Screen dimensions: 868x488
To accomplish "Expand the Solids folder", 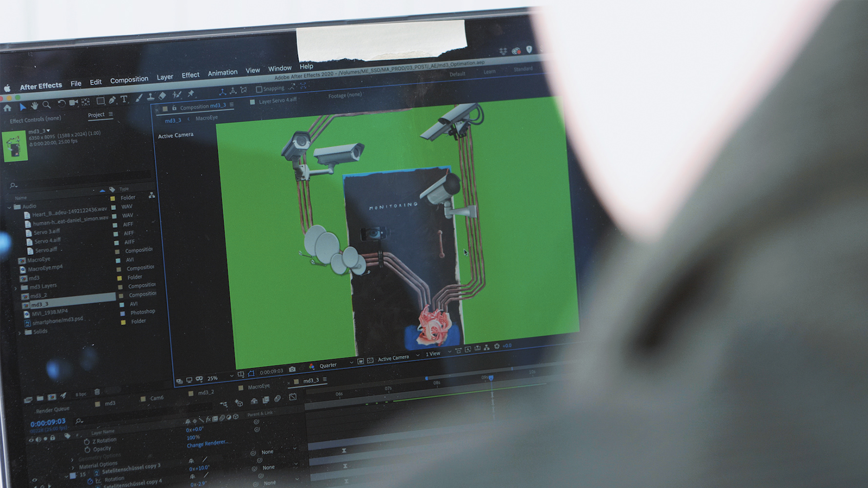I will tap(20, 333).
